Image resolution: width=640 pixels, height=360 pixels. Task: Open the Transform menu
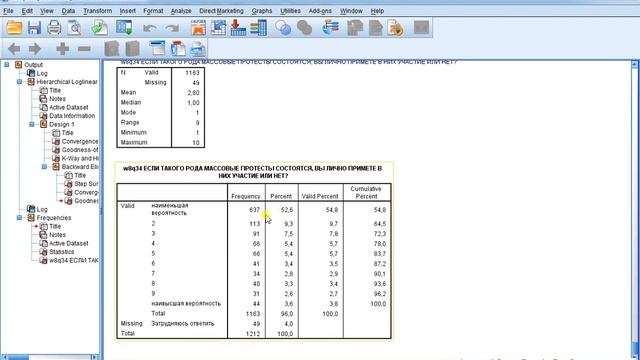(98, 11)
